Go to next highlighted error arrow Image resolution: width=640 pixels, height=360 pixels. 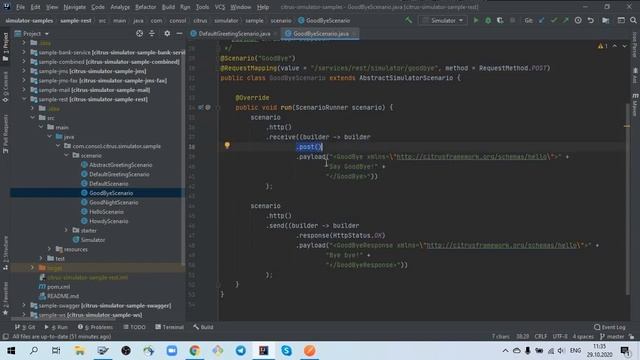(624, 46)
